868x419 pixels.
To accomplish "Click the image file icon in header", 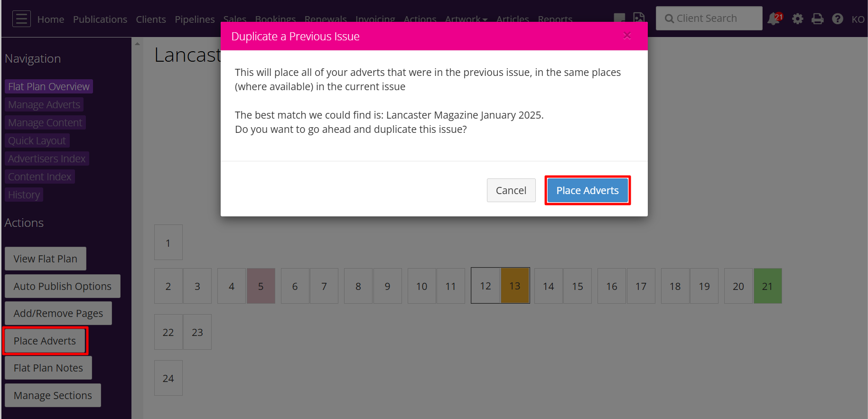I will point(639,17).
